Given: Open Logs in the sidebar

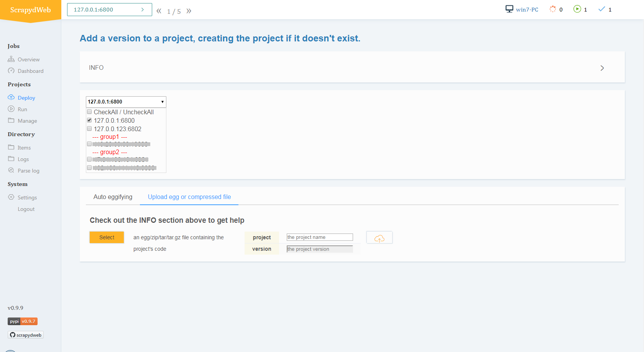Looking at the screenshot, I should [23, 159].
